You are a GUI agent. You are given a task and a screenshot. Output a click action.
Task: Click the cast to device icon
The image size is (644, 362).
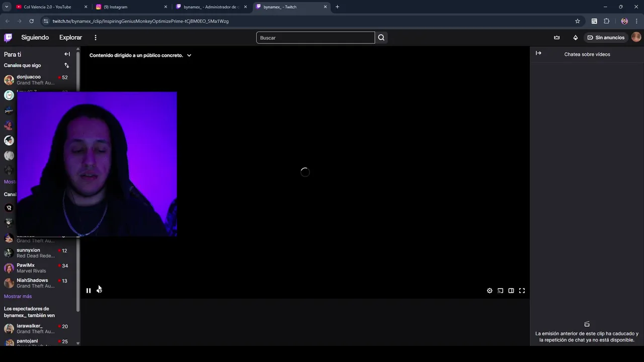tap(500, 291)
